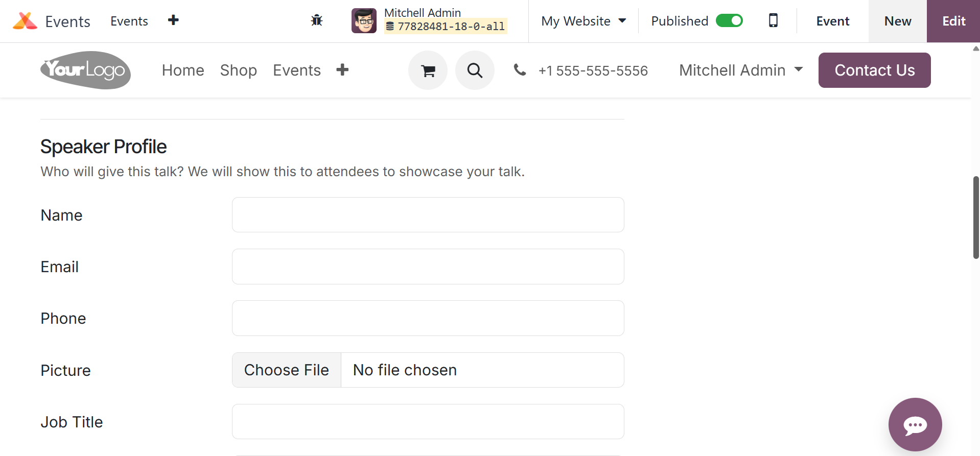Screen dimensions: 980x456
Task: Open the live chat bubble button
Action: (x=915, y=424)
